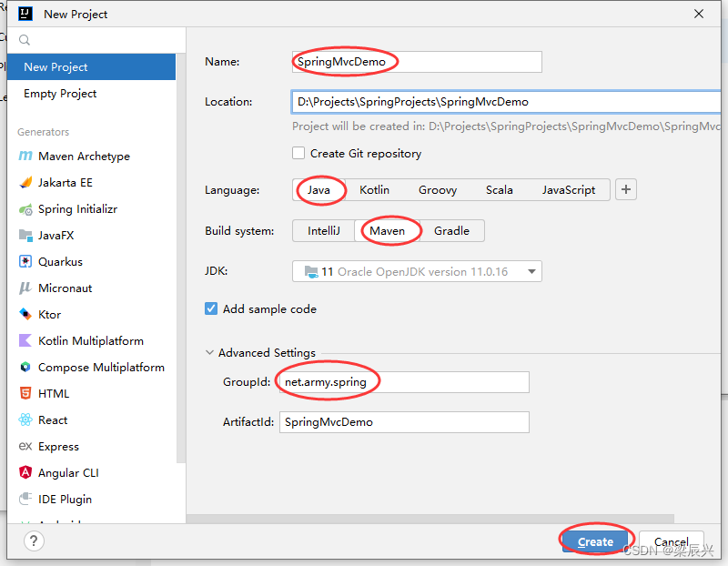The width and height of the screenshot is (728, 566).
Task: Click the Create button
Action: click(596, 541)
